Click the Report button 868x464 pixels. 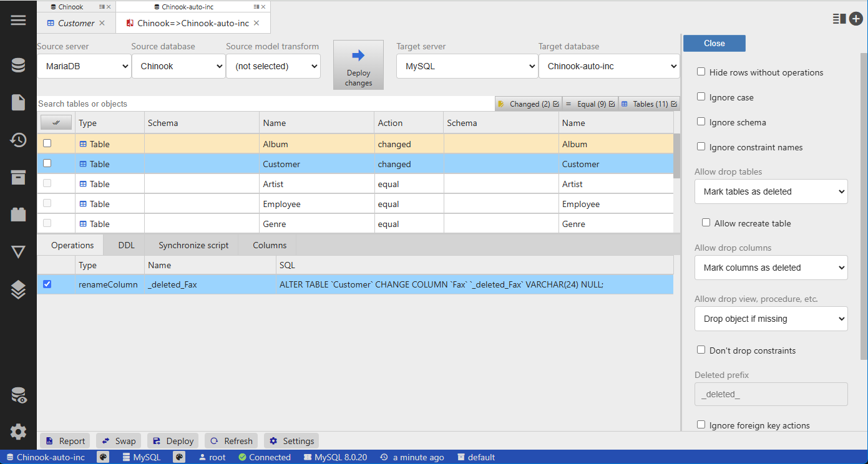pyautogui.click(x=65, y=441)
